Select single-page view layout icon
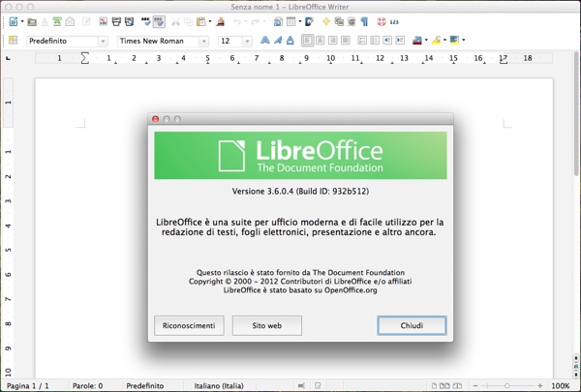581x392 pixels. point(435,386)
